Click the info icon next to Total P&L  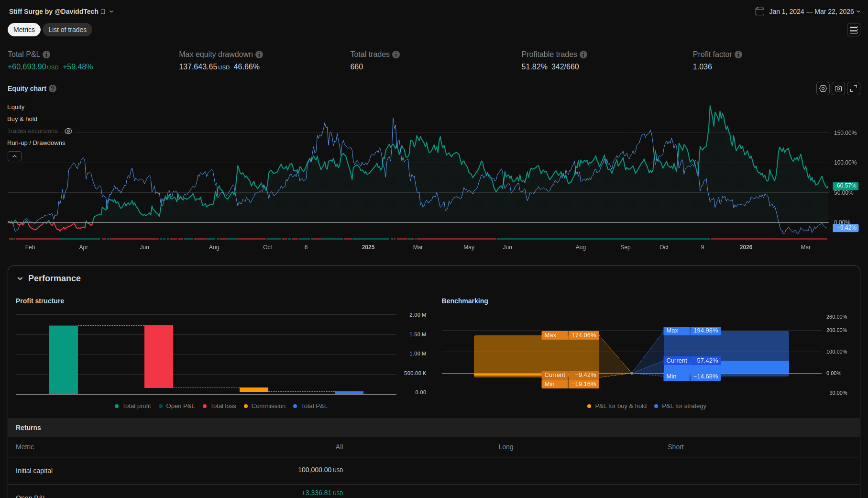[x=46, y=55]
